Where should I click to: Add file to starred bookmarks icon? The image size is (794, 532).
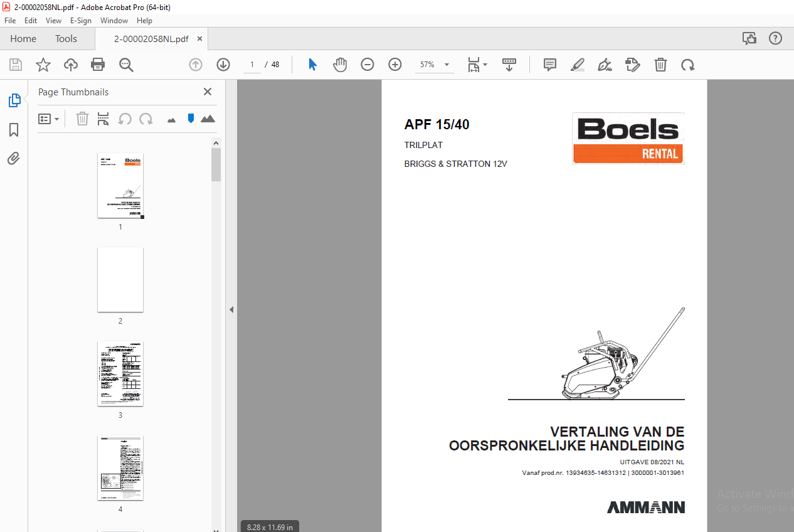click(43, 65)
